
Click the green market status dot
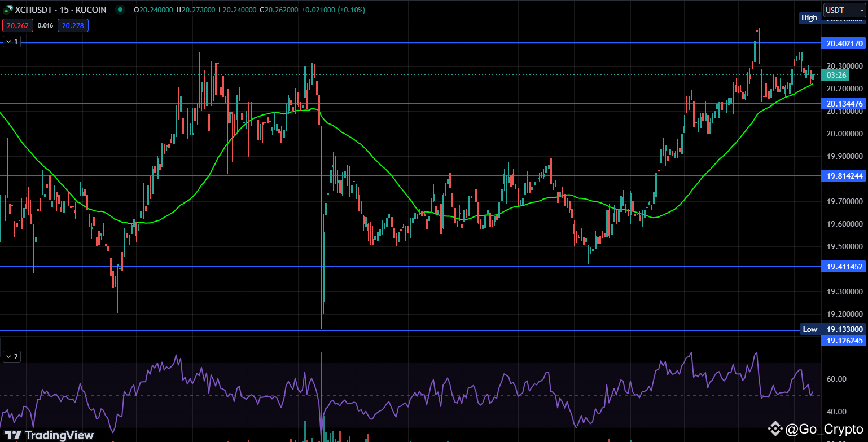pyautogui.click(x=120, y=10)
